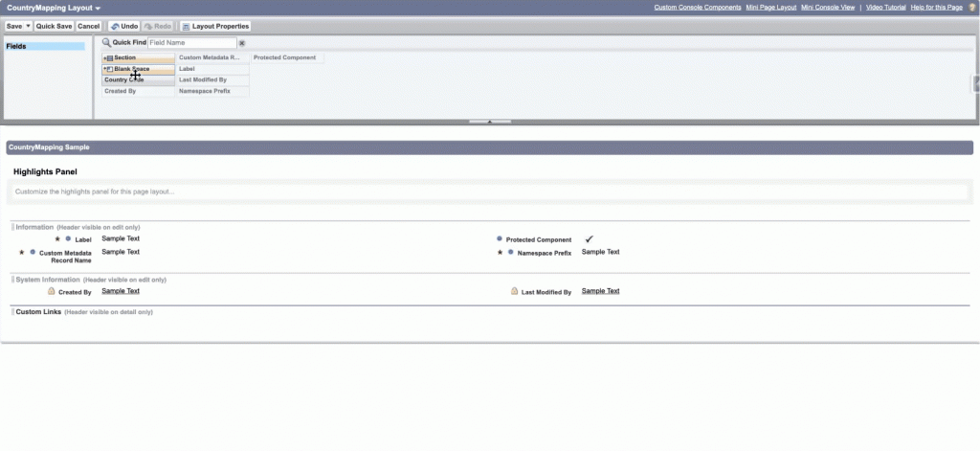The image size is (980, 451).
Task: Click the lock icon beside Last Modified By
Action: pos(515,291)
